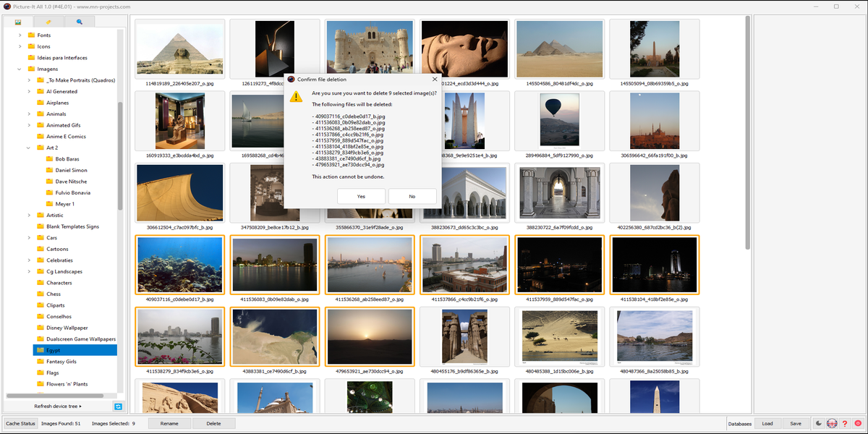The height and width of the screenshot is (434, 868).
Task: Collapse the Imagens folder
Action: pos(20,69)
